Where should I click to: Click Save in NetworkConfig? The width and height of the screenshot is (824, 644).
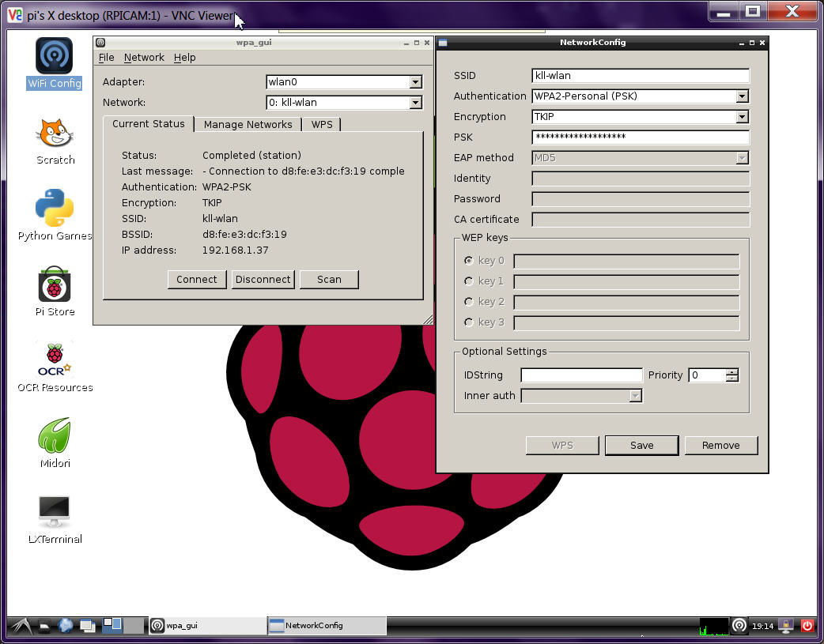tap(641, 446)
